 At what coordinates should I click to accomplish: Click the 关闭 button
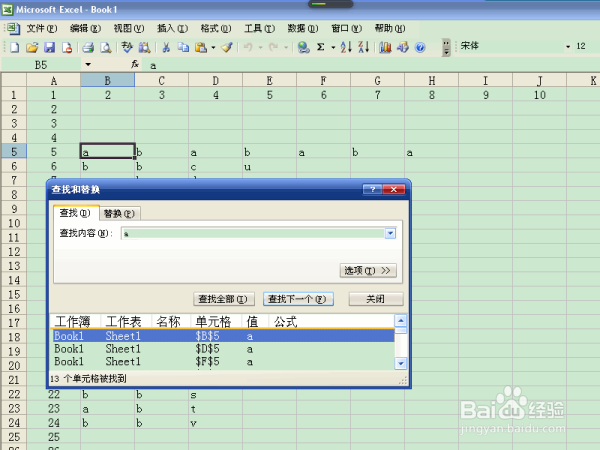click(376, 299)
